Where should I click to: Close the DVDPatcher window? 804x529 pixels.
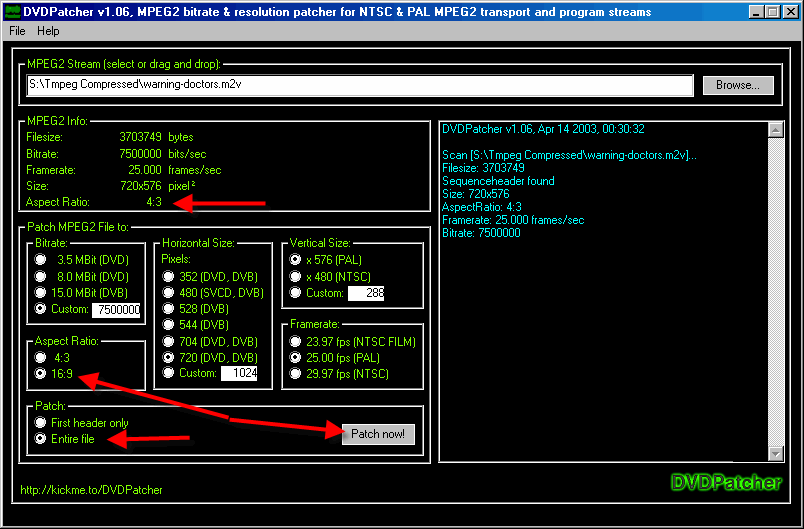(x=790, y=12)
